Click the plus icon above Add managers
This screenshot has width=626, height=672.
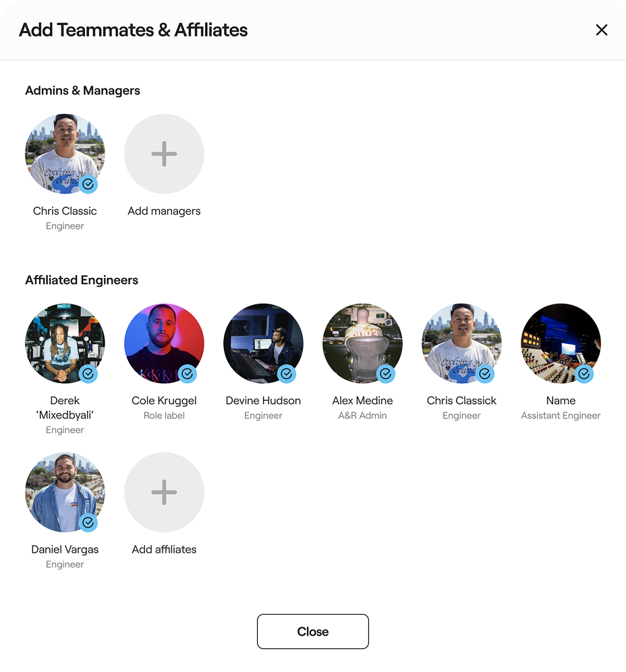[164, 154]
